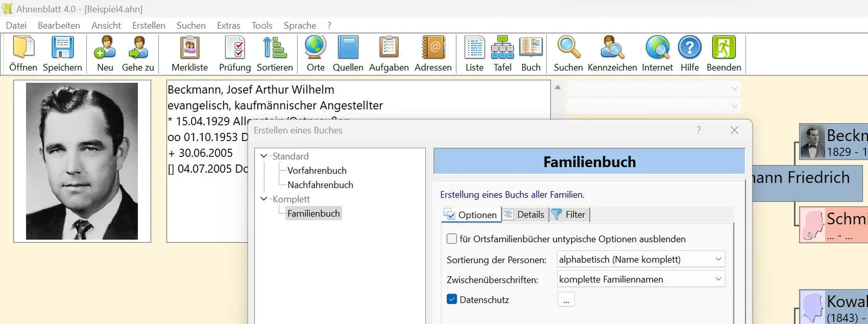Image resolution: width=868 pixels, height=324 pixels.
Task: Click the 'evangelisch, kaufmännischer Angestellter' line
Action: pyautogui.click(x=275, y=105)
